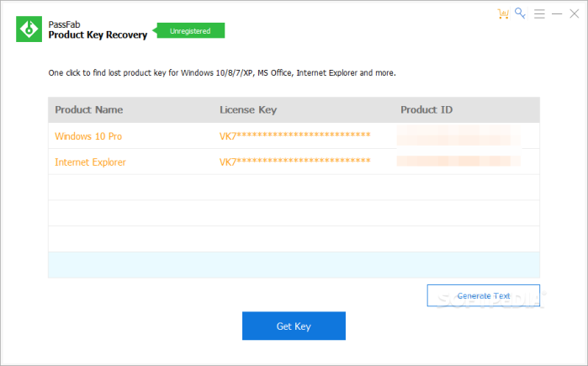This screenshot has width=588, height=366.
Task: Click the key register icon
Action: 520,13
